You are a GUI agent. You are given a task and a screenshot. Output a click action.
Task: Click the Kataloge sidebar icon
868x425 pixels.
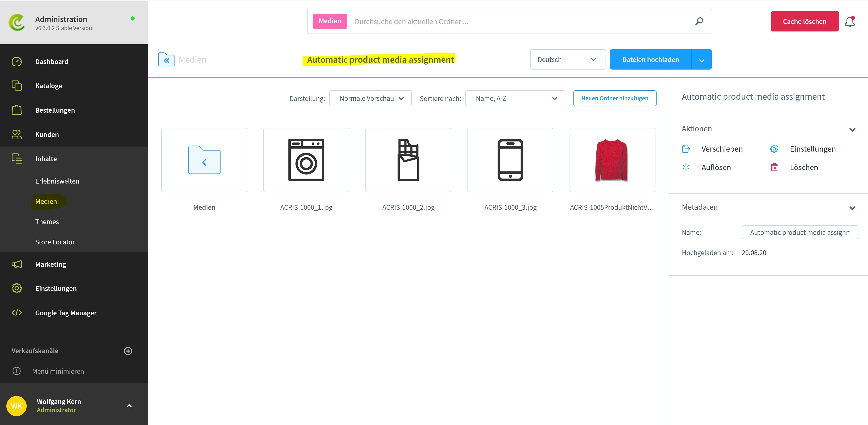click(16, 86)
